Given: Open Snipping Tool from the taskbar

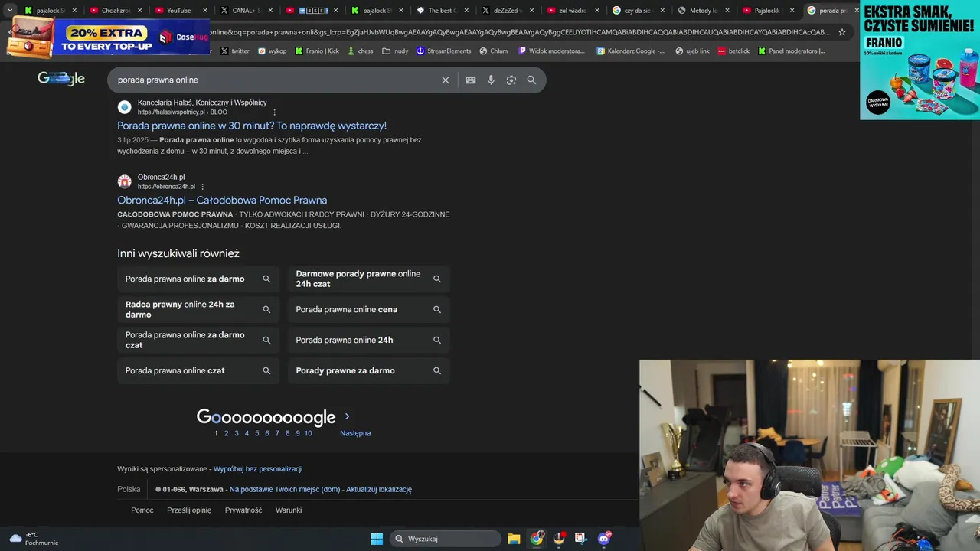Looking at the screenshot, I should click(x=580, y=539).
